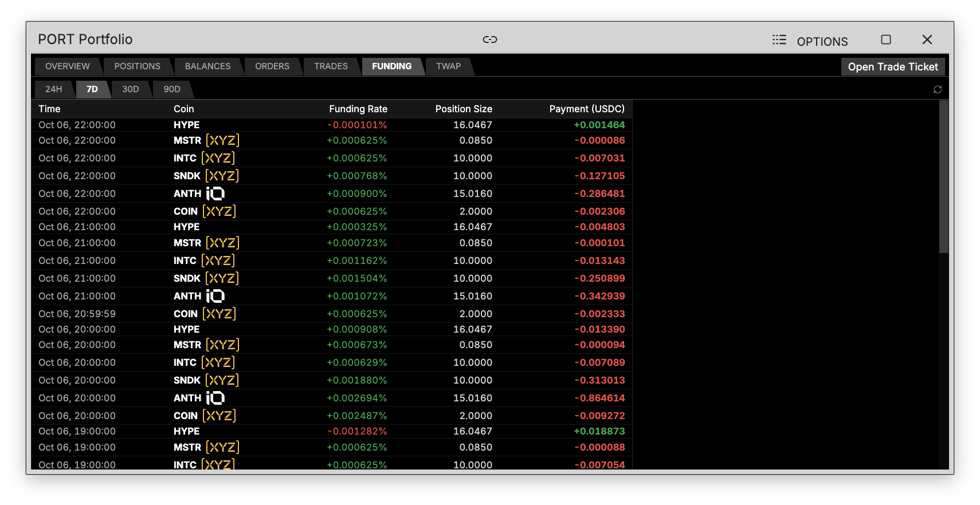
Task: Open the OPTIONS list icon
Action: (x=779, y=40)
